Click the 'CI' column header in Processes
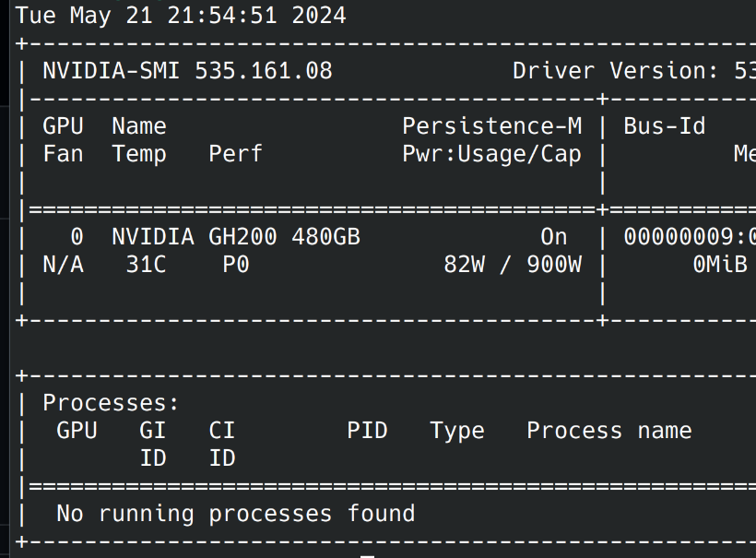Viewport: 756px width, 558px height. click(x=222, y=431)
